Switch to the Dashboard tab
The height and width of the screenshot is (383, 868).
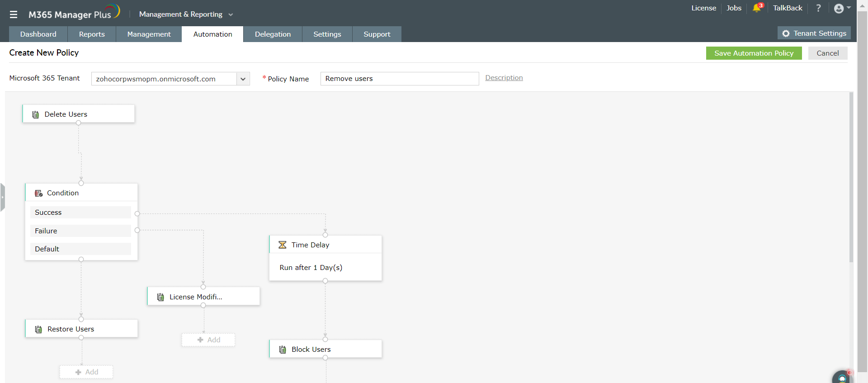click(x=38, y=34)
